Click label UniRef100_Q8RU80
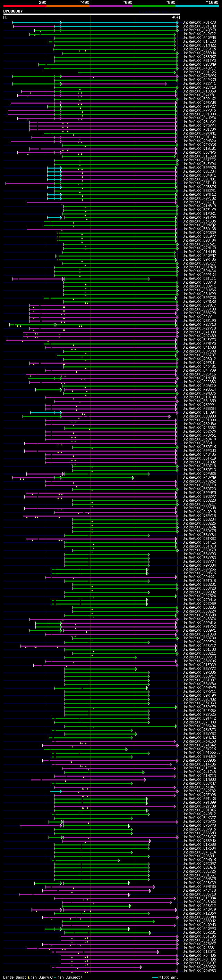The height and width of the screenshot is (980, 222). coord(199,424)
